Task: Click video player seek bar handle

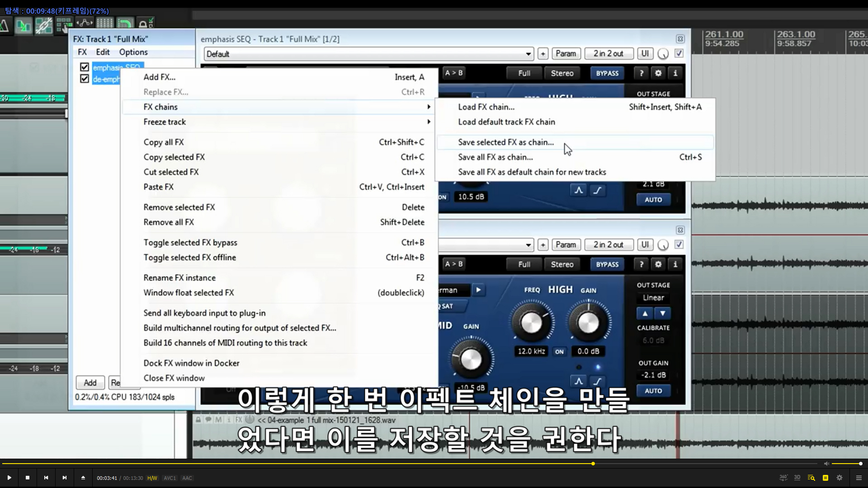Action: coord(593,464)
